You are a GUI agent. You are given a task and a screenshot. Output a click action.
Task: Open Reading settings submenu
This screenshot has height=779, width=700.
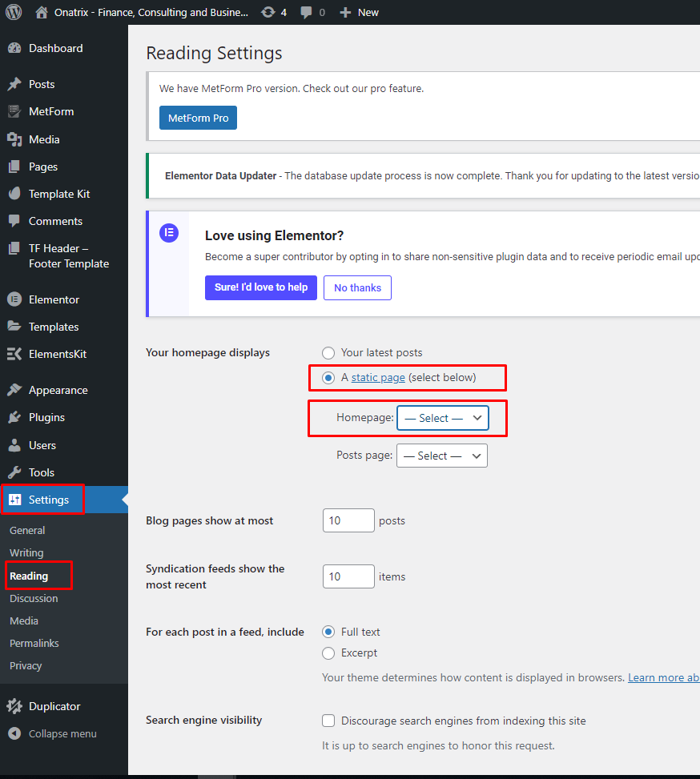pos(29,576)
